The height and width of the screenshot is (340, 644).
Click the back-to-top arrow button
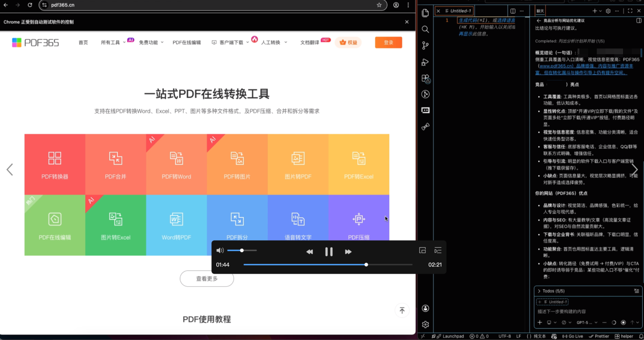click(402, 310)
